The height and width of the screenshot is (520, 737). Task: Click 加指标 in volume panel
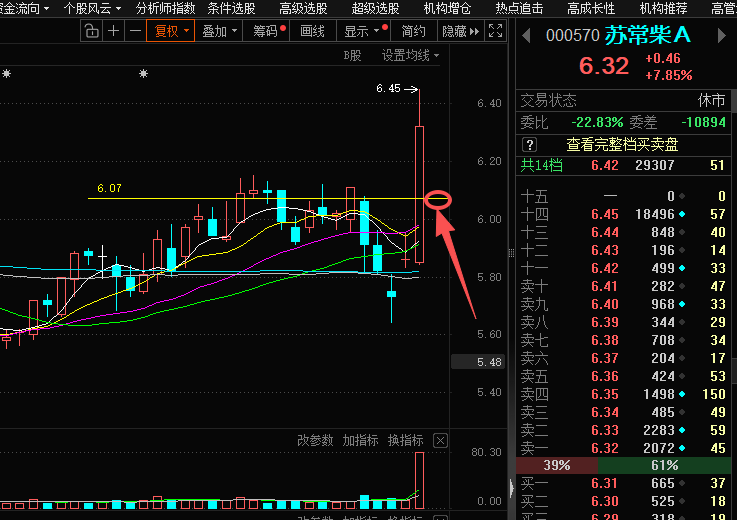360,441
